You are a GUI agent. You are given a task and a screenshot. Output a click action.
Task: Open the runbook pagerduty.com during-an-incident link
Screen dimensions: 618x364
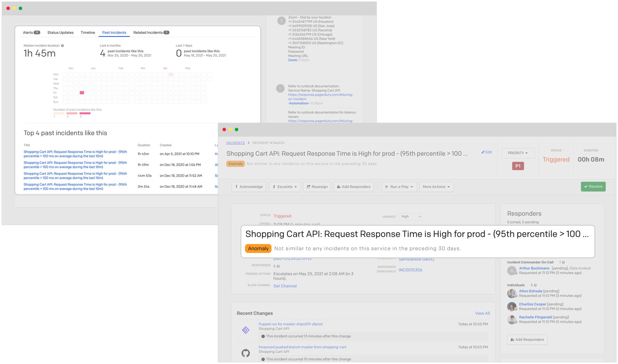pyautogui.click(x=321, y=97)
